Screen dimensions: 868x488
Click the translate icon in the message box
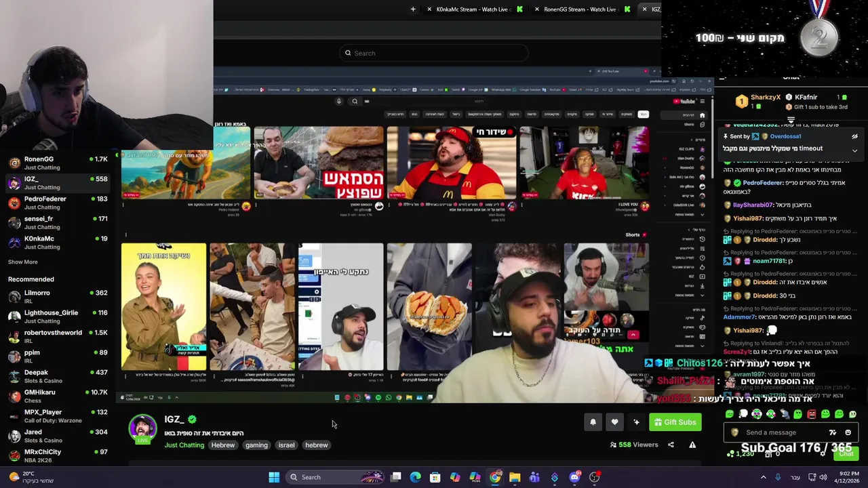tap(833, 432)
